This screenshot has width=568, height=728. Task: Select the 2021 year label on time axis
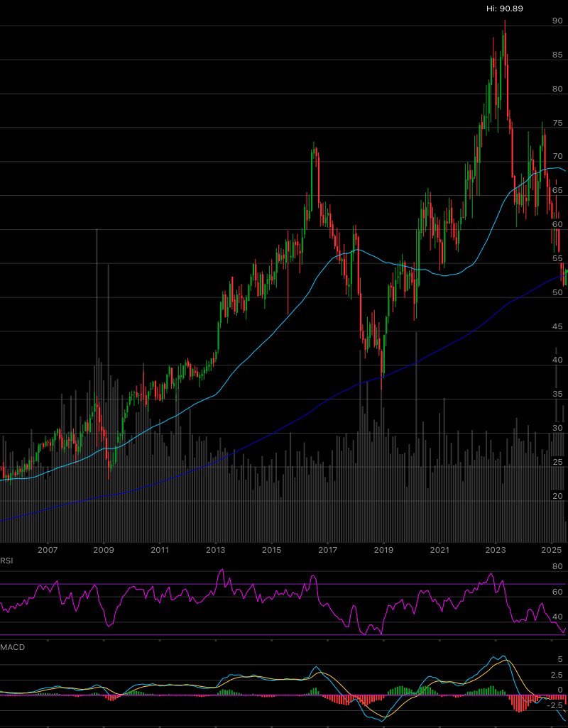coord(439,550)
